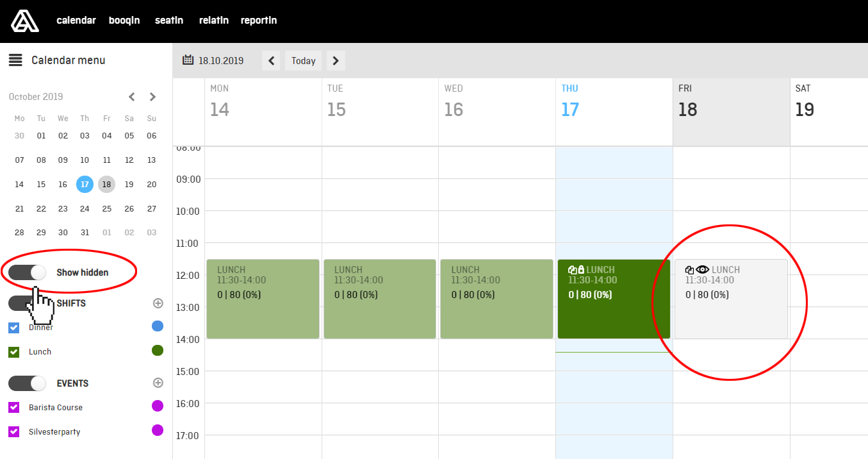Open the seatin tab
Screen dimensions: 868x459
point(169,21)
